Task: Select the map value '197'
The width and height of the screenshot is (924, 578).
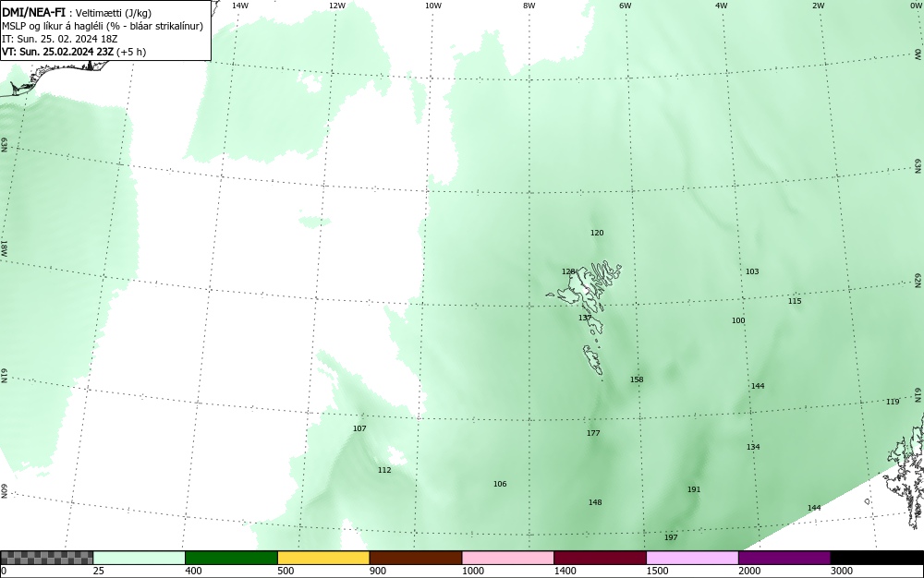Action: (671, 537)
